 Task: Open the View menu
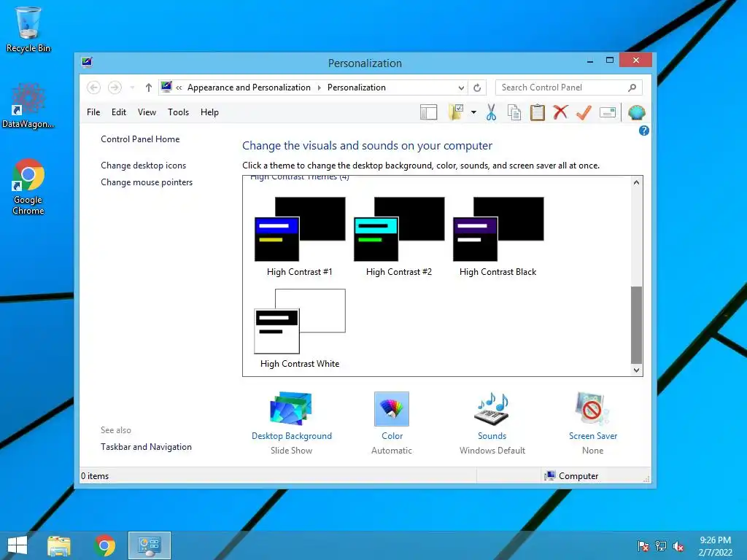coord(147,112)
